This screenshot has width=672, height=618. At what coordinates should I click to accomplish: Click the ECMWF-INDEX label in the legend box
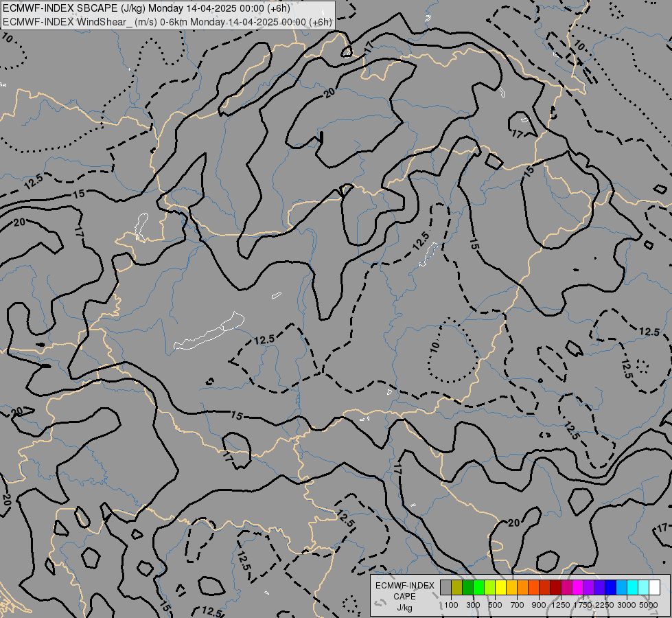click(404, 586)
